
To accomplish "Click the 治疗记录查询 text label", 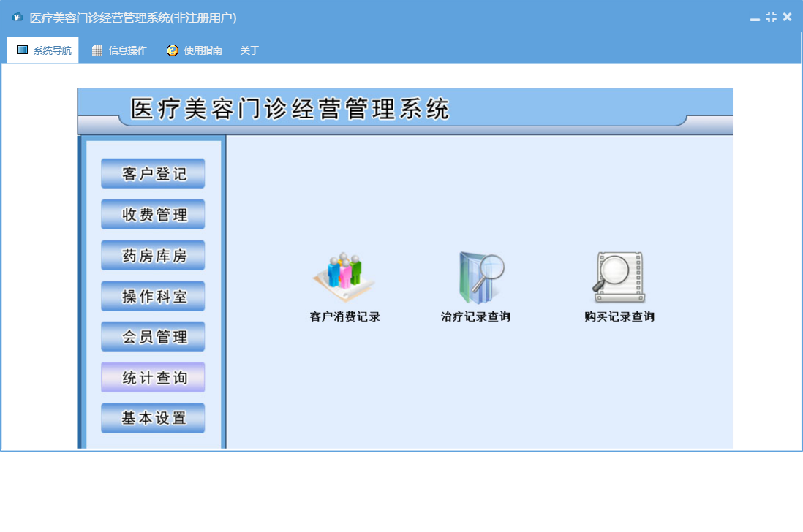I will (476, 316).
